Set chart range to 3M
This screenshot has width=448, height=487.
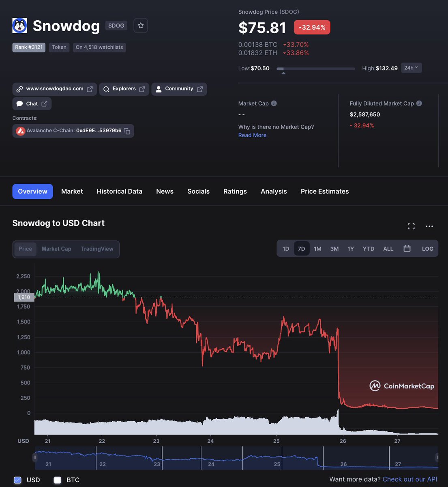pyautogui.click(x=334, y=249)
